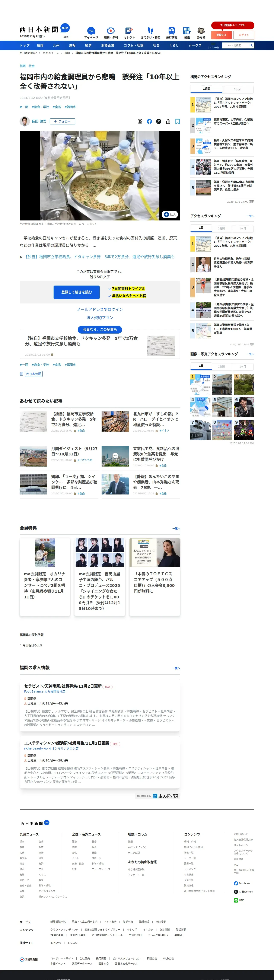Viewport: 274px width, 980px height.
Task: Share article on Threads
Action: 140,121
